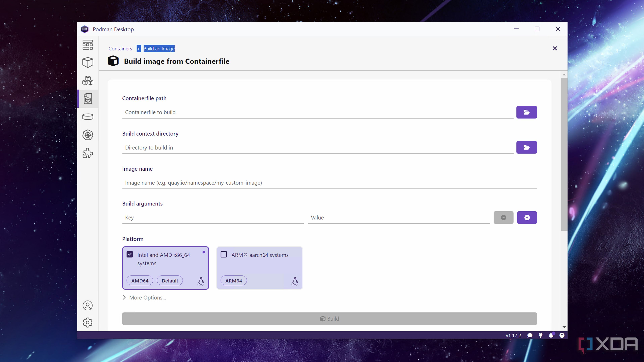Click the notifications bell in status bar
644x362 pixels.
(551, 335)
